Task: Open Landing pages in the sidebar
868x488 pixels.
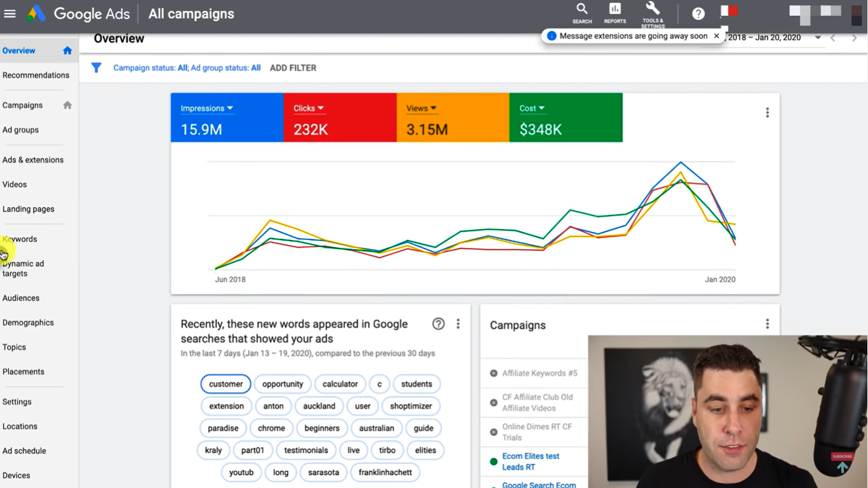Action: (29, 209)
